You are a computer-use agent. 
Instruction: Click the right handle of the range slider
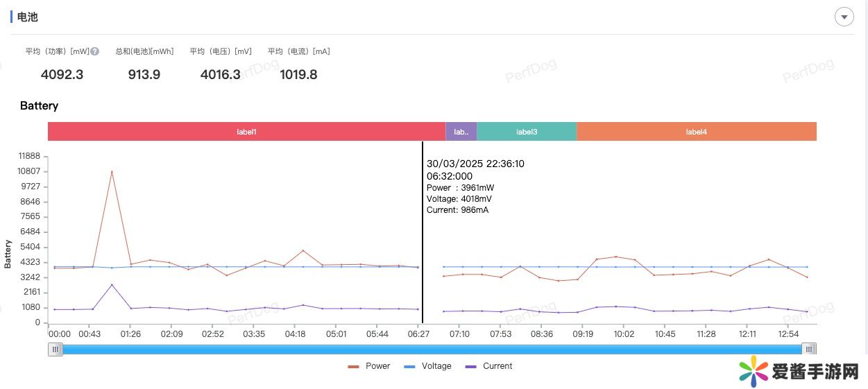pyautogui.click(x=808, y=349)
